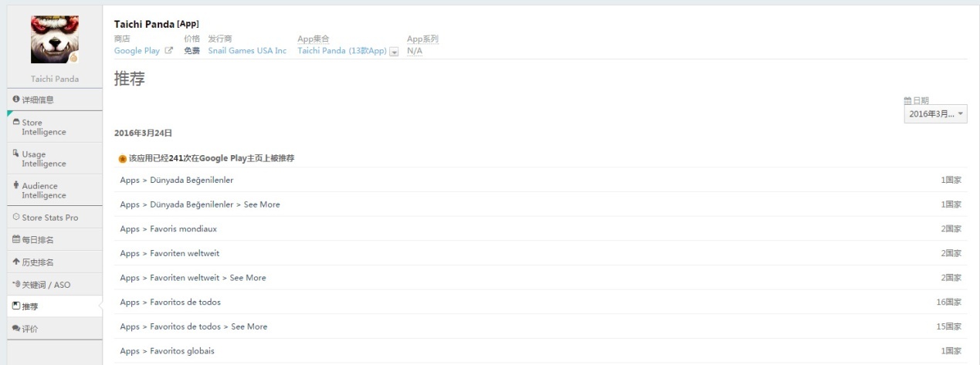The height and width of the screenshot is (365, 980).
Task: Open Usage Intelligence in the sidebar
Action: (x=54, y=158)
